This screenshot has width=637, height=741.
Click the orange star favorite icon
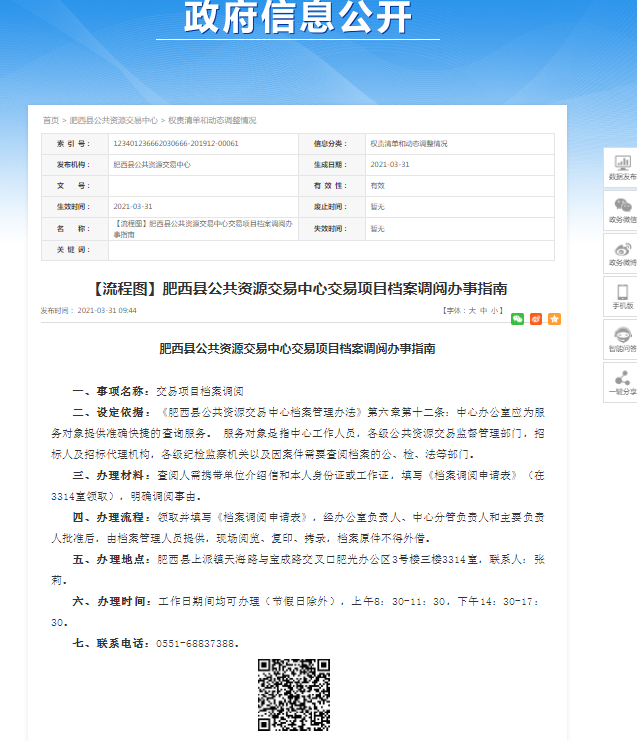[x=554, y=319]
